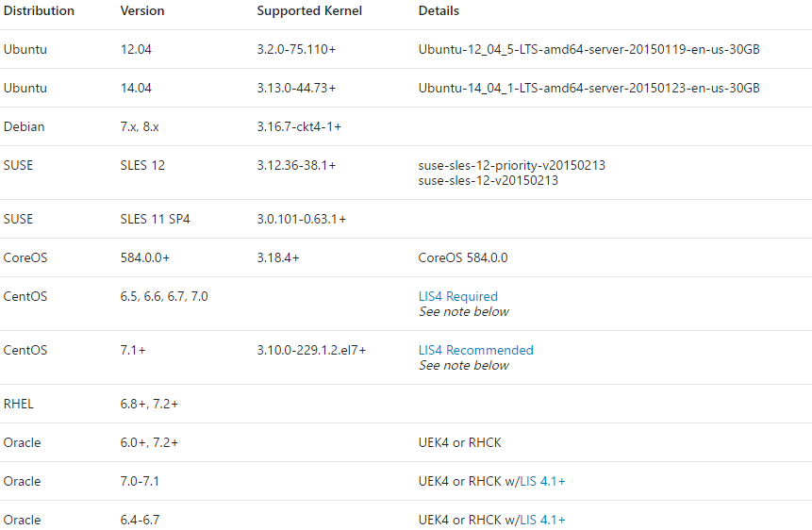
Task: Open the LIS4 Recommended link
Action: 475,350
